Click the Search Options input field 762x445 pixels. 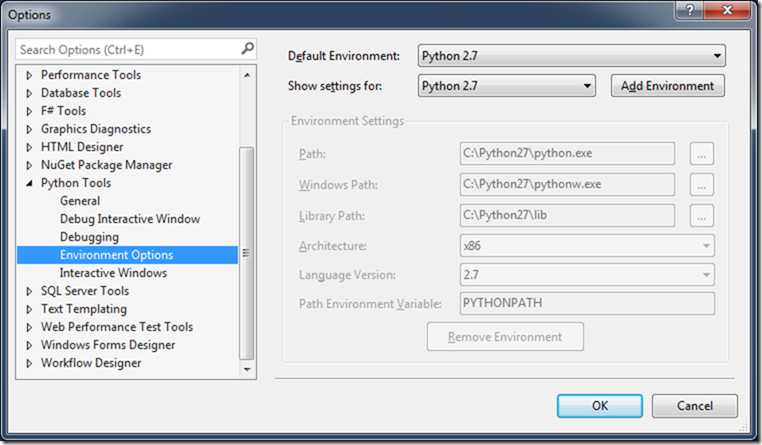125,49
